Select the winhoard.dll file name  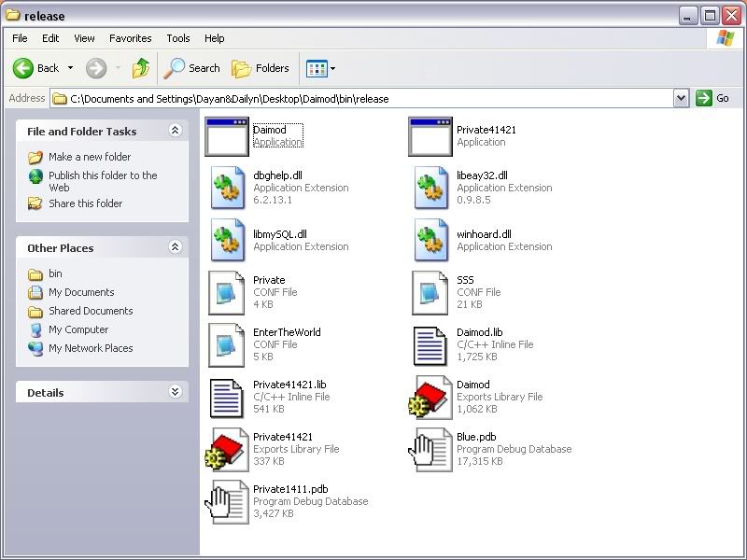click(484, 234)
